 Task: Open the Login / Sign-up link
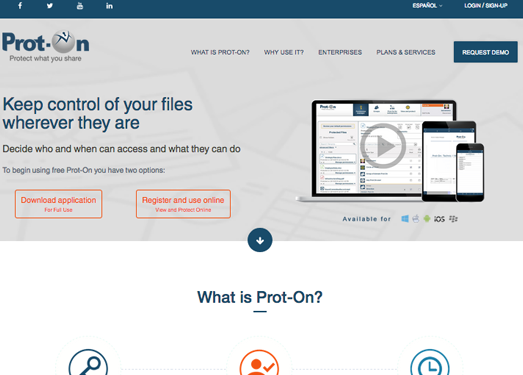tap(486, 6)
